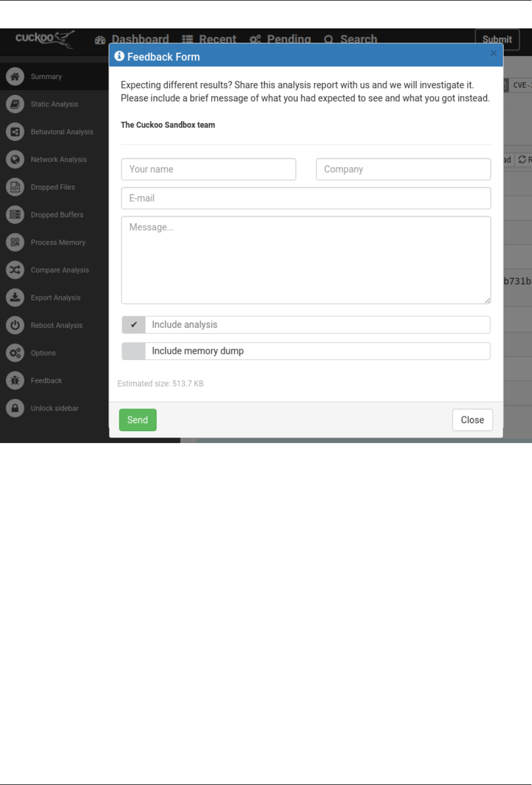The width and height of the screenshot is (532, 785).
Task: Click the Your name input field
Action: tap(208, 169)
